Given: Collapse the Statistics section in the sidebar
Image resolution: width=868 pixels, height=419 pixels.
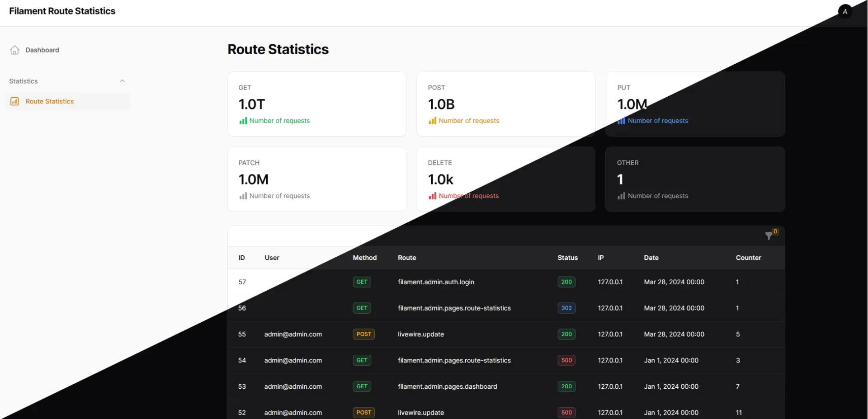Looking at the screenshot, I should click(122, 81).
